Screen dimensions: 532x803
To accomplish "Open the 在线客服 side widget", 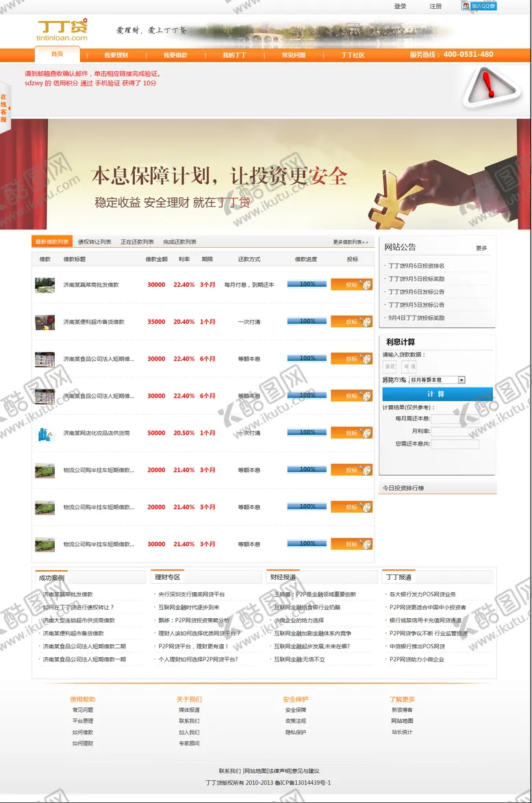I will point(4,108).
